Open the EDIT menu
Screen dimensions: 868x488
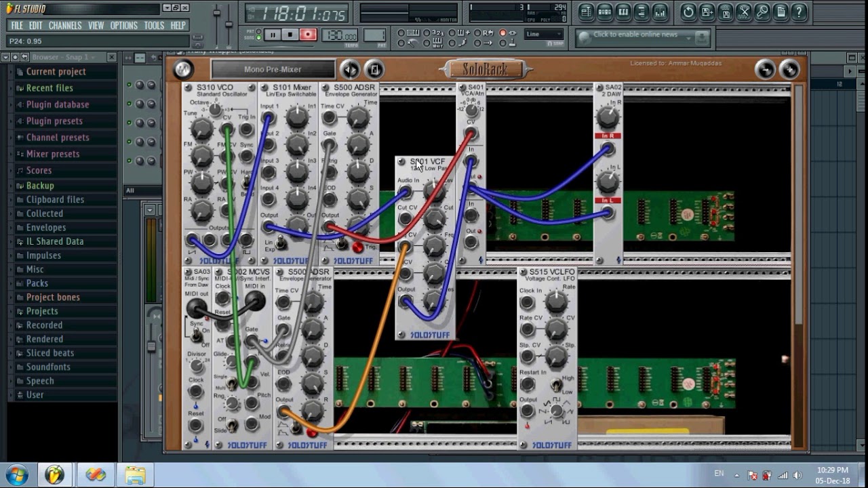click(35, 25)
